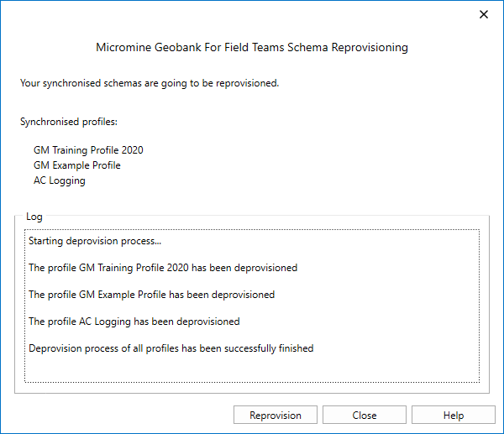Viewport: 504px width, 434px height.
Task: Open Help for schema reprovisioning
Action: 453,416
